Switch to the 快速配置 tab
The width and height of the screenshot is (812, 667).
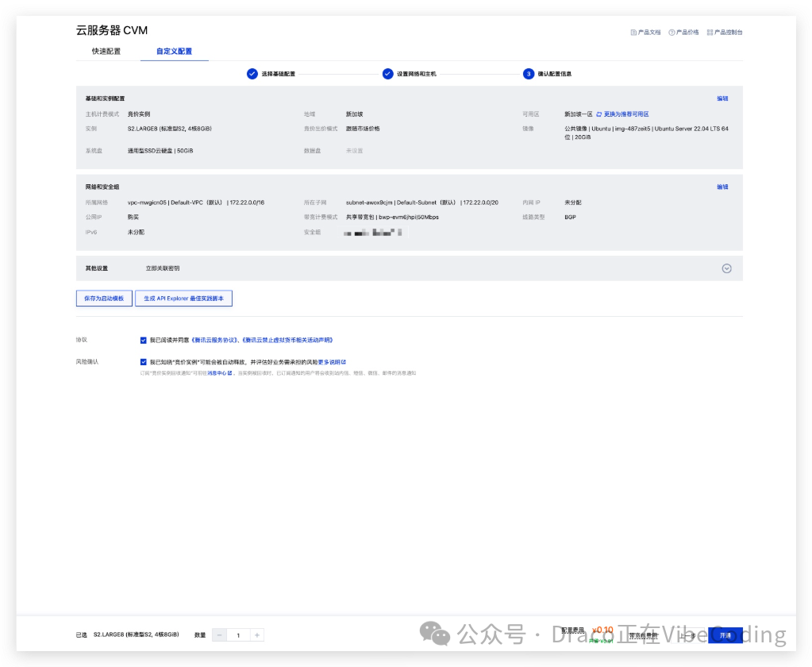[106, 52]
